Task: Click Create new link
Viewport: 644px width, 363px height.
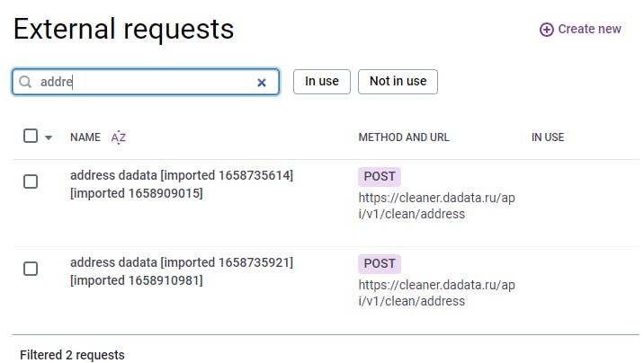Action: pyautogui.click(x=589, y=29)
